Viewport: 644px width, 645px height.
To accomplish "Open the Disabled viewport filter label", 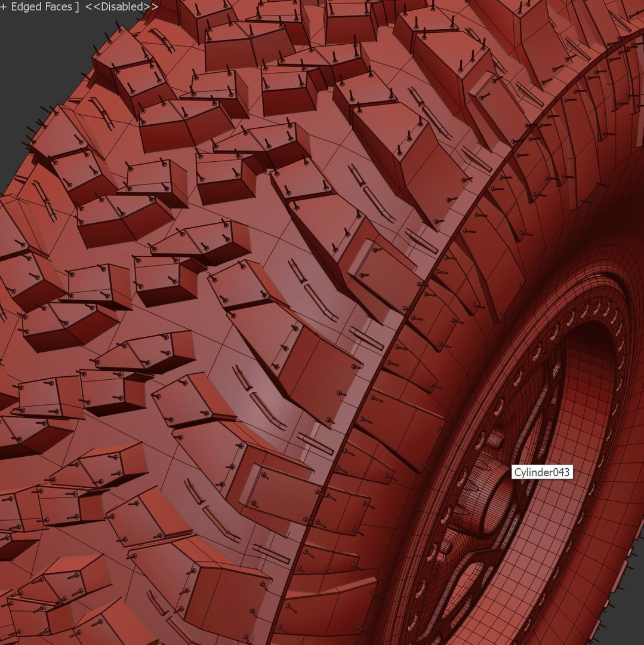I will [x=121, y=7].
